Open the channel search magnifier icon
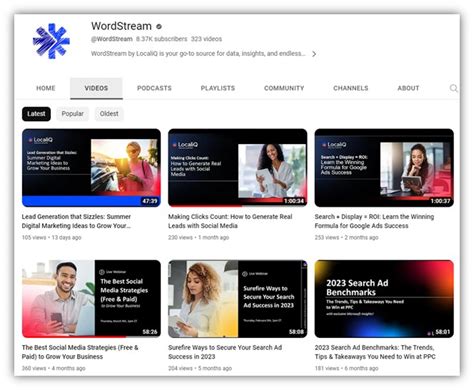The height and width of the screenshot is (390, 474). coord(453,88)
